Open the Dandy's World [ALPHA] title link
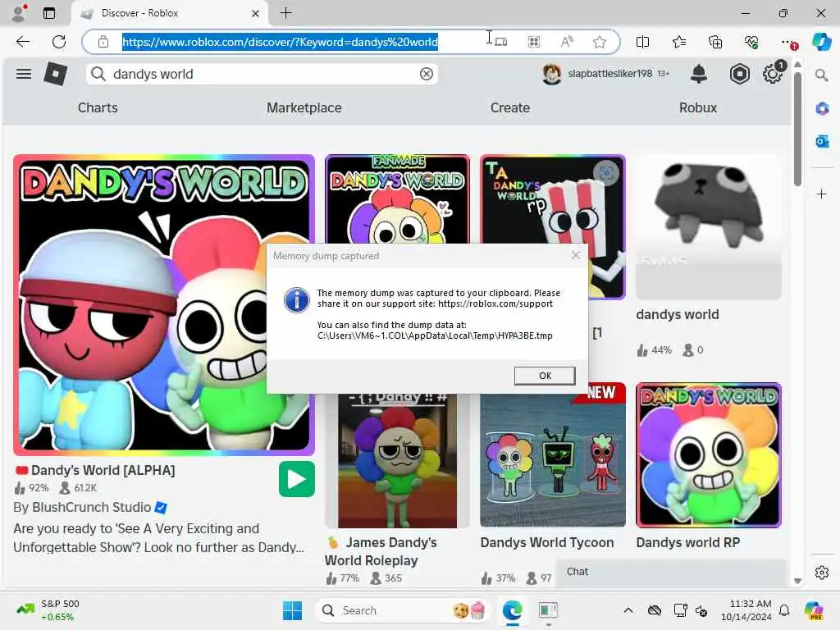This screenshot has height=630, width=840. pyautogui.click(x=103, y=470)
